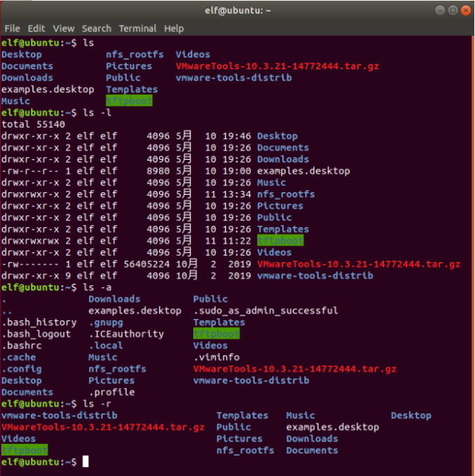This screenshot has height=476, width=475.
Task: Open the View menu
Action: point(64,29)
